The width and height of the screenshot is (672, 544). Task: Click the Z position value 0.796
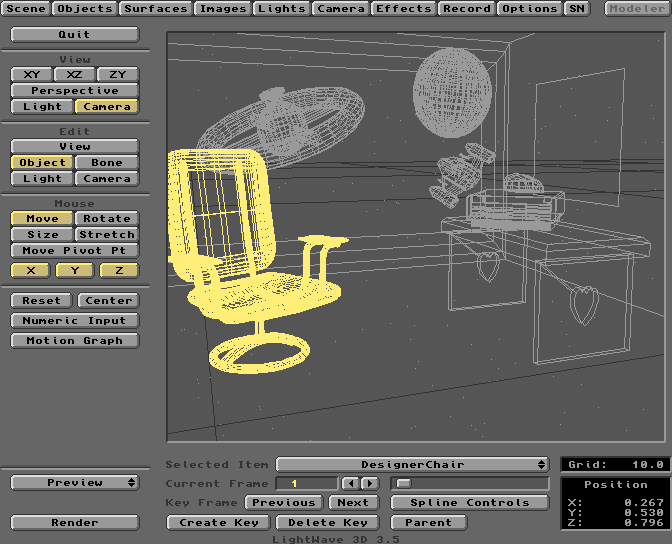(x=643, y=523)
